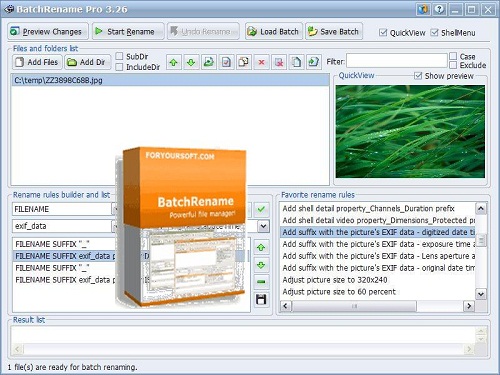
Task: Select 'Add suffix... exposure time' favorite rule
Action: tap(379, 244)
